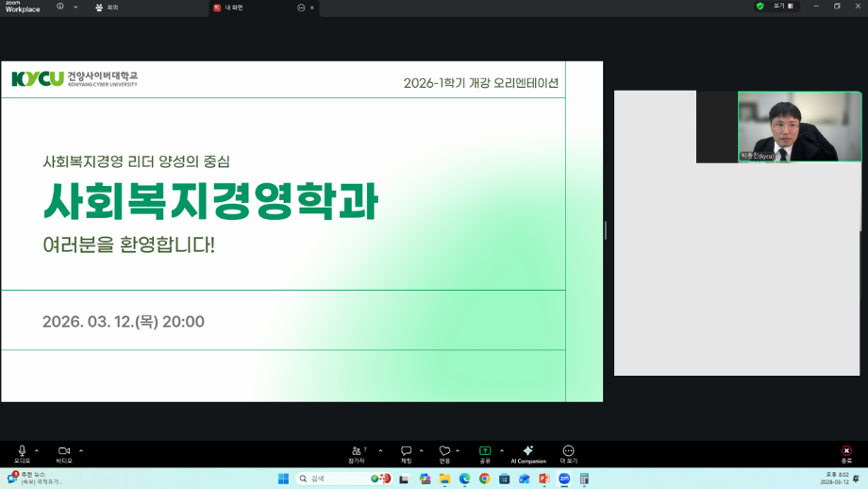
Task: Click the 사회복지경영 리더 양성의 중심 subtitle
Action: pos(136,161)
